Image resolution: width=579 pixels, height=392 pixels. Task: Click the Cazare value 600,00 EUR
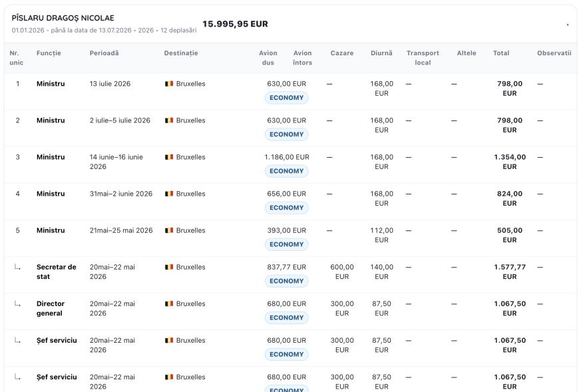(x=342, y=272)
